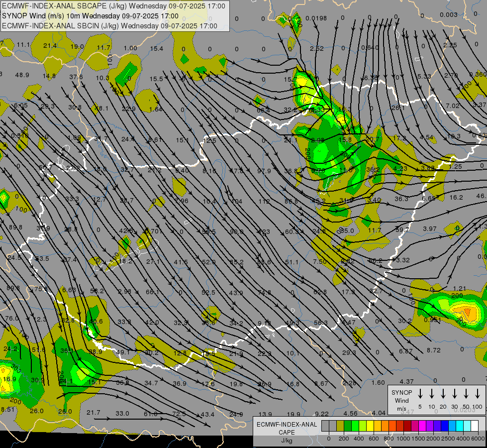This screenshot has width=487, height=448.
Task: Click the 30 m/s wind arrow in the SYNOP legend
Action: point(454,394)
